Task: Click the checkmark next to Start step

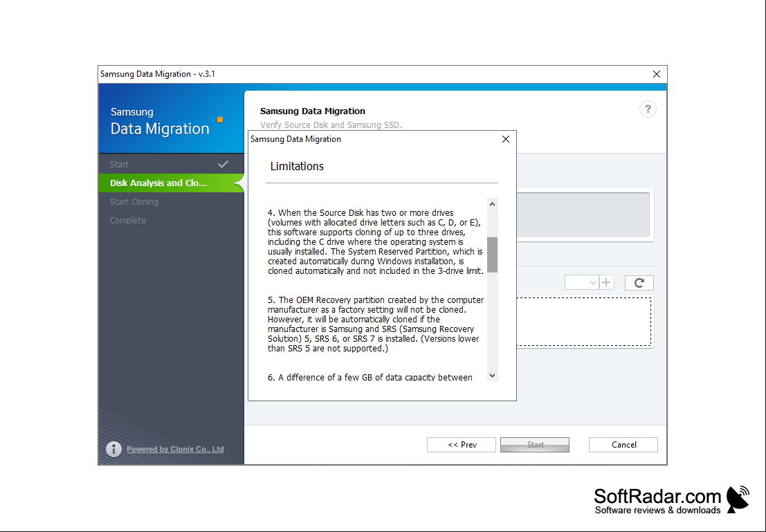Action: (224, 164)
